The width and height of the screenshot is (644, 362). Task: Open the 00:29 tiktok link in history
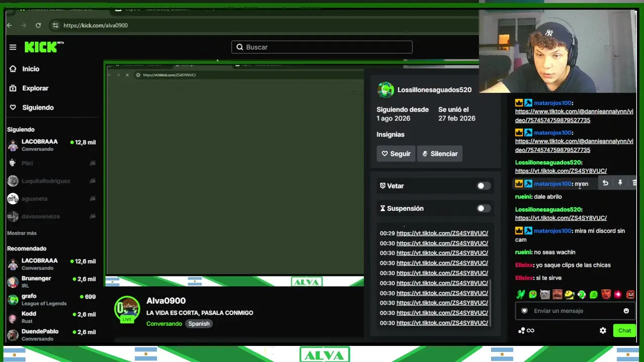click(x=442, y=233)
